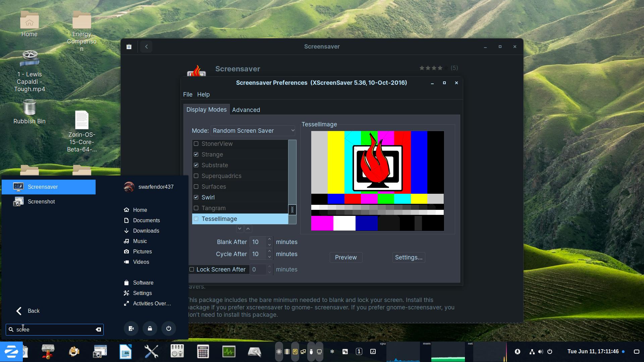Go back in the Software window

tap(146, 47)
